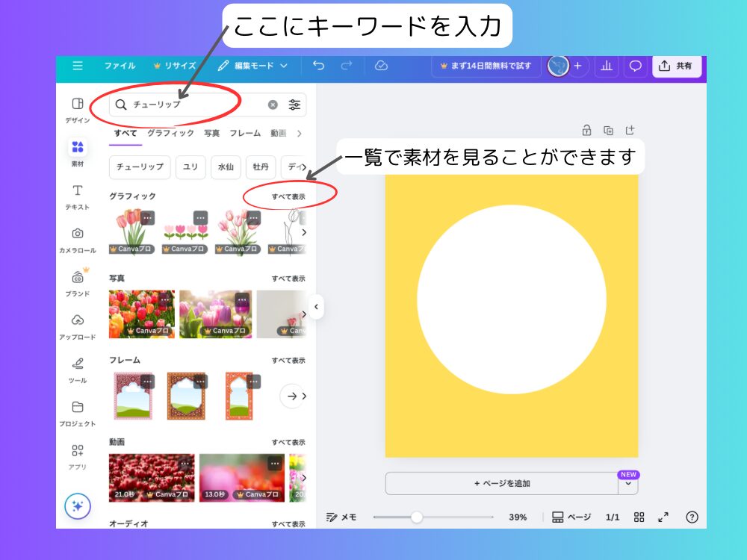Open the デザイン sidebar panel

[x=78, y=110]
